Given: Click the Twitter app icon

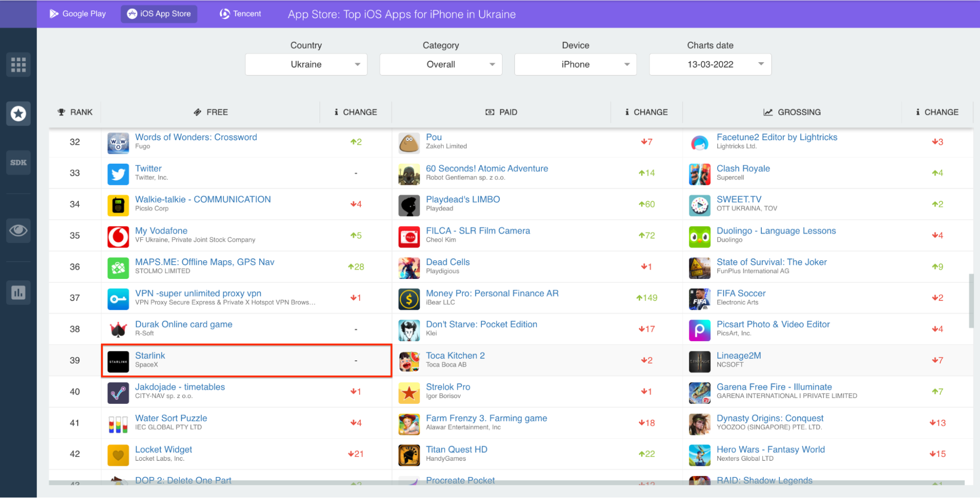Looking at the screenshot, I should tap(118, 174).
